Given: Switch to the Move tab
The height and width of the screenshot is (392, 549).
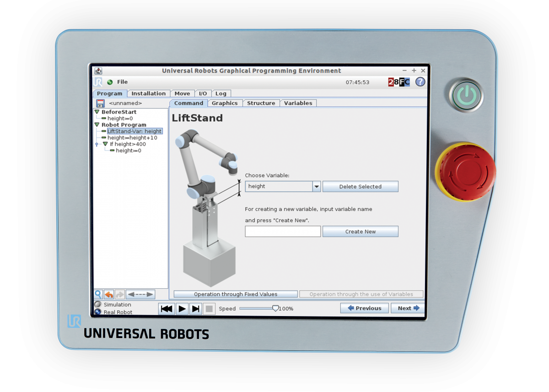Looking at the screenshot, I should (182, 93).
